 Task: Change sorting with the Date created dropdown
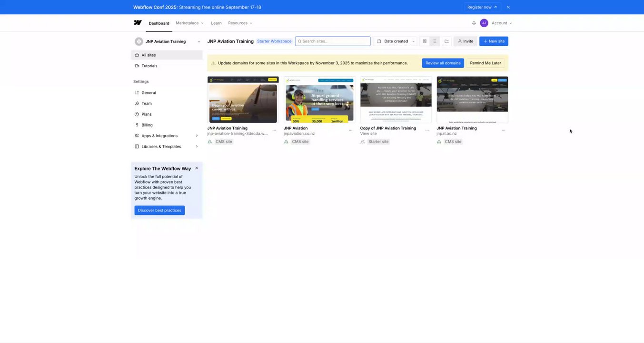click(x=395, y=41)
